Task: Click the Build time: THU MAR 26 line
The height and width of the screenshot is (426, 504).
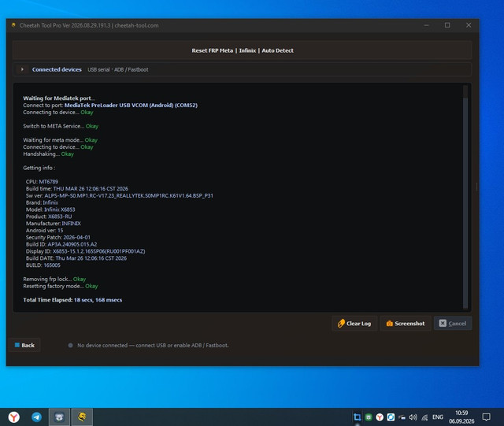Action: (77, 188)
